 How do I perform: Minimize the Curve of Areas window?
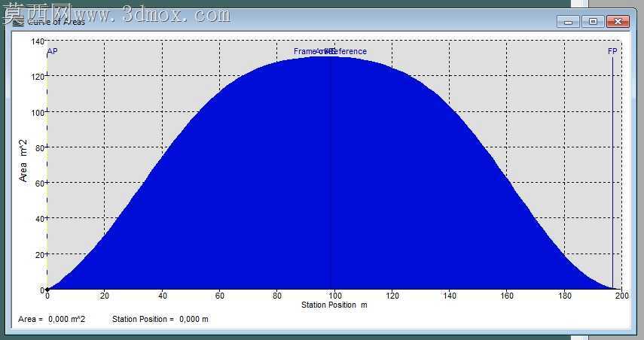click(x=569, y=22)
